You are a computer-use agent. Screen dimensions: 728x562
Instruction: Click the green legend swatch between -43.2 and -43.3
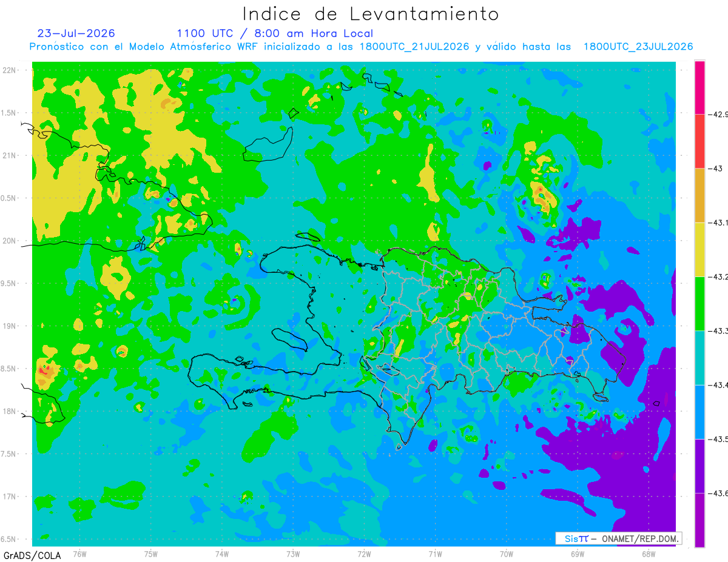coord(699,303)
